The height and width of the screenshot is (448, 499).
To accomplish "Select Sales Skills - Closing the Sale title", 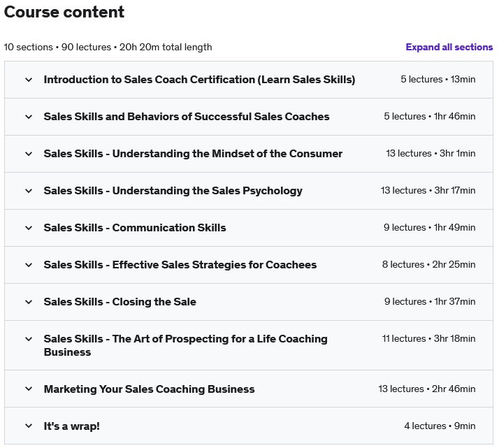I will click(120, 302).
